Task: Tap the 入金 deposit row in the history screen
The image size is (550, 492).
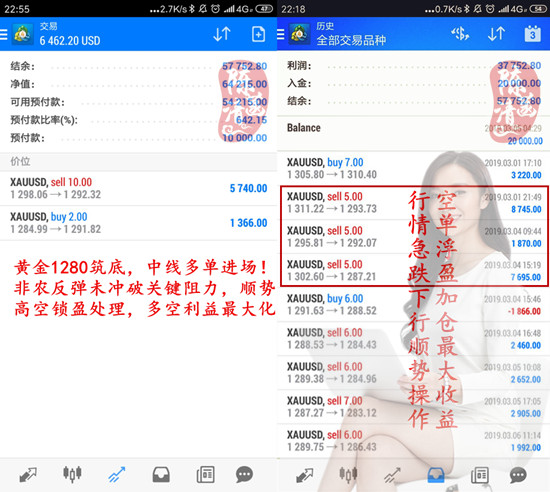Action: point(414,83)
